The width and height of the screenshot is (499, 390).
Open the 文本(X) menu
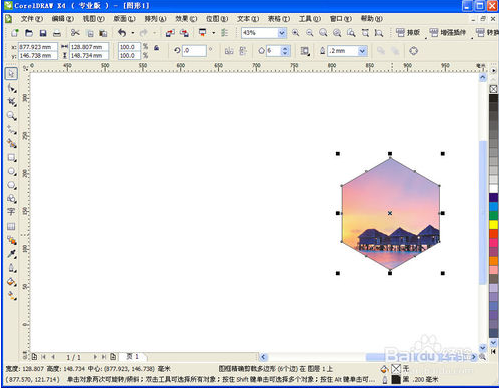tap(248, 19)
